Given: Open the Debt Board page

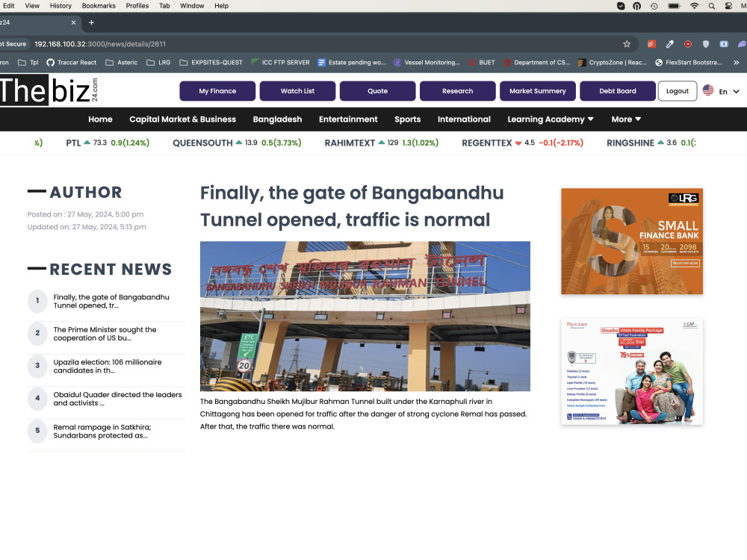Looking at the screenshot, I should [618, 91].
